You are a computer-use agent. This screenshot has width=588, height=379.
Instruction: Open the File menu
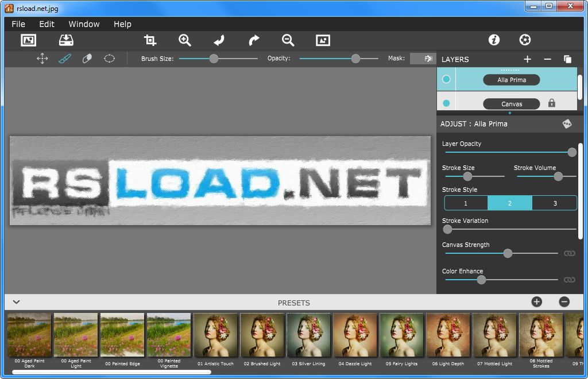click(18, 24)
